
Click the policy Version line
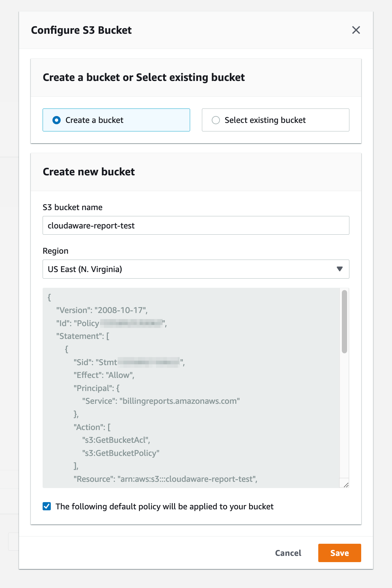[102, 310]
